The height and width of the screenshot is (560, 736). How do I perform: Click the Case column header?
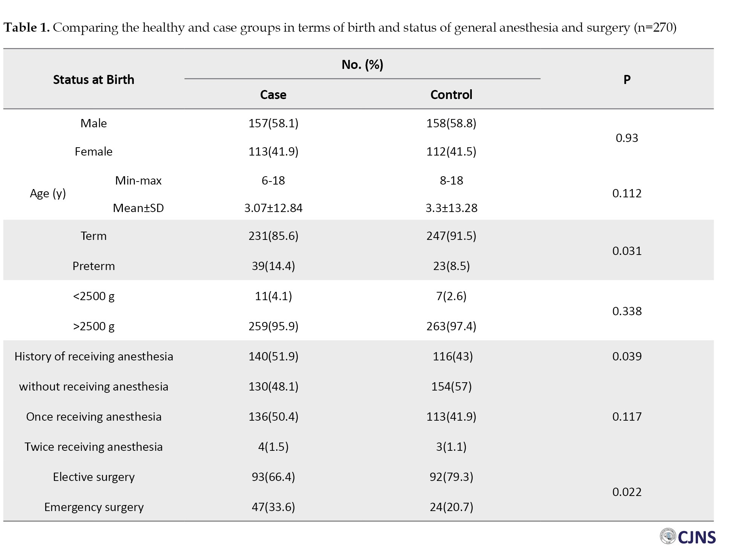click(x=273, y=95)
